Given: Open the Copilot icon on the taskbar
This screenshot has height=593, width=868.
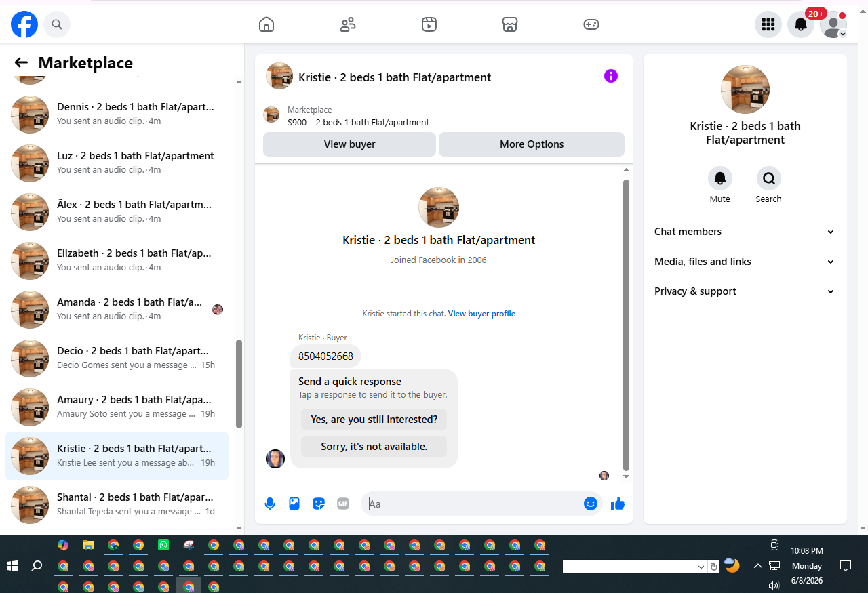Looking at the screenshot, I should [x=63, y=545].
